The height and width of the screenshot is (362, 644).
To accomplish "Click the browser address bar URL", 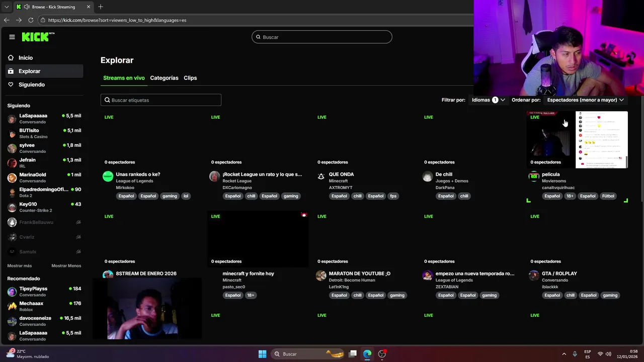I will (x=117, y=20).
